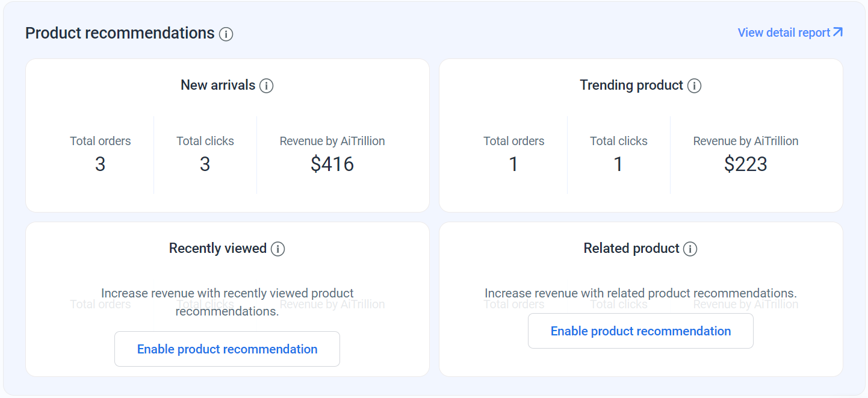Click the Product recommendations section heading

click(120, 33)
